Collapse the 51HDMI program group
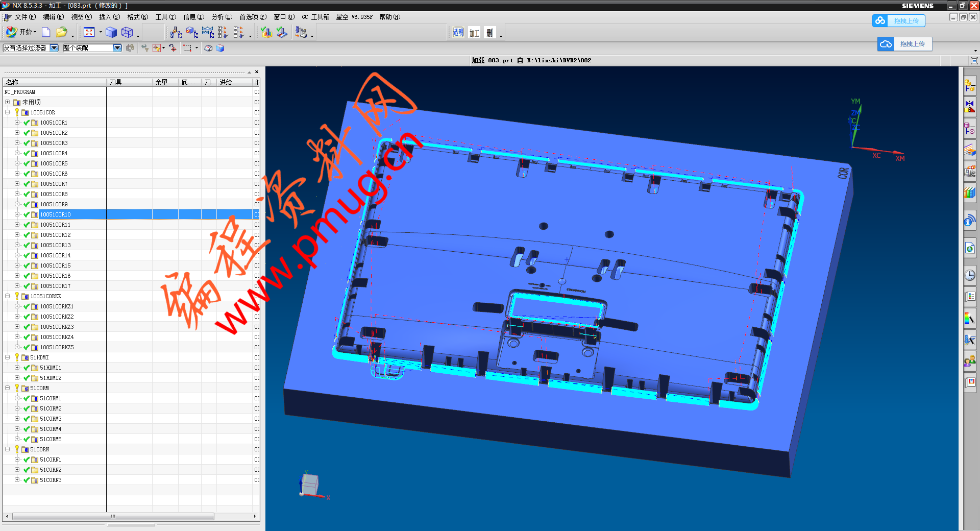Screen dimensions: 980x531 [7, 357]
